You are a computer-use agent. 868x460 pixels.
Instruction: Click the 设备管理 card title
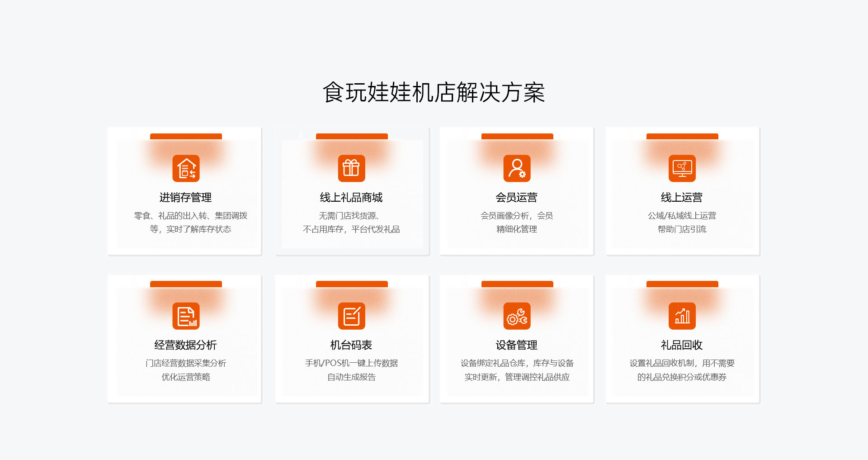516,345
